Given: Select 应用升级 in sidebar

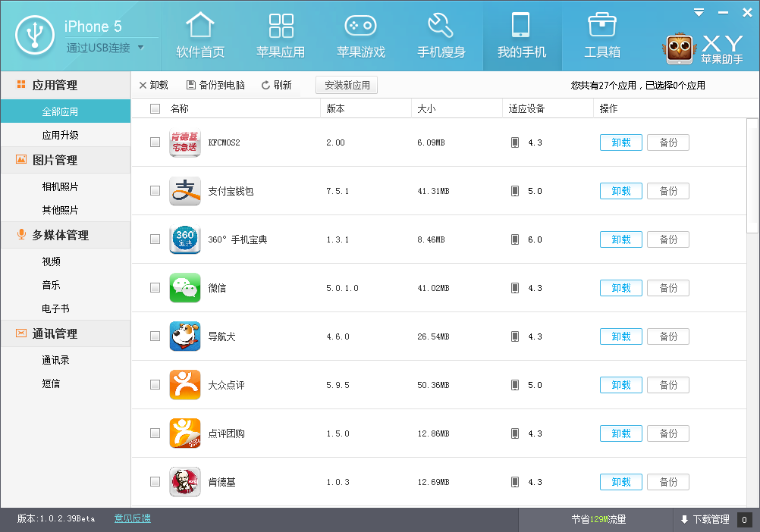Looking at the screenshot, I should [x=65, y=135].
